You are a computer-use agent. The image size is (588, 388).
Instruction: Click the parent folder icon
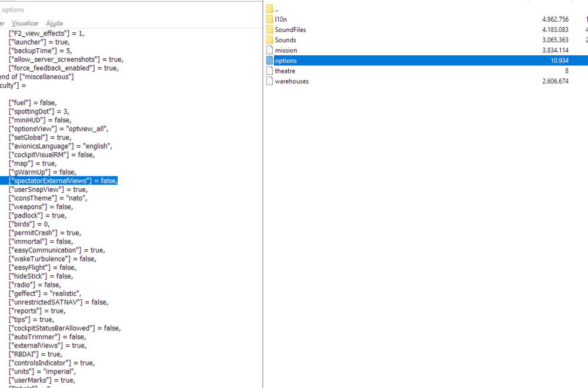(270, 9)
